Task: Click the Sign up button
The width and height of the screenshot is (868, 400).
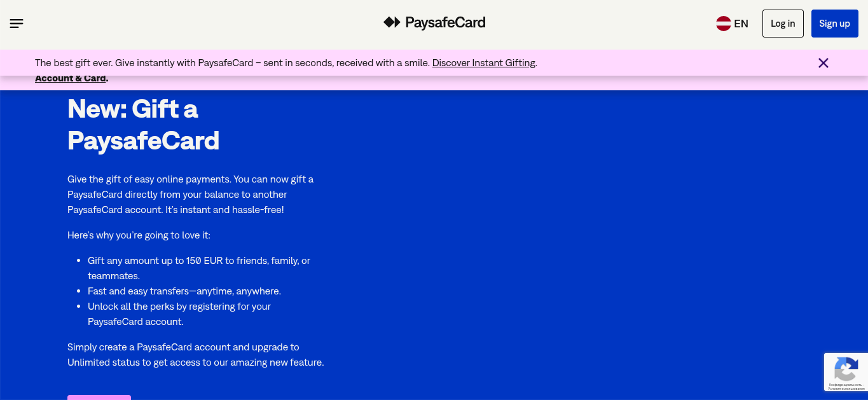Action: (x=834, y=24)
